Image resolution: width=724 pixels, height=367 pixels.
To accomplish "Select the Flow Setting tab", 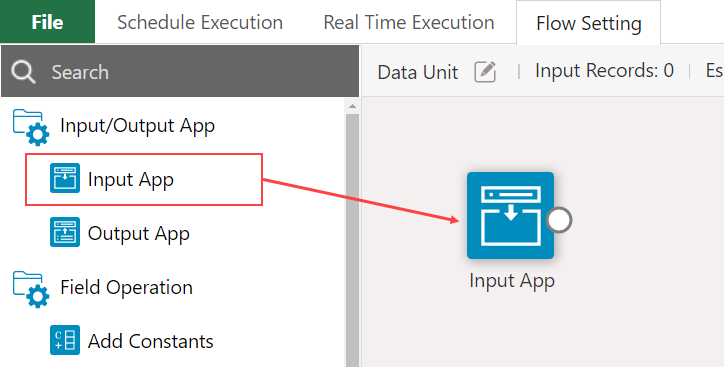I will click(x=588, y=23).
